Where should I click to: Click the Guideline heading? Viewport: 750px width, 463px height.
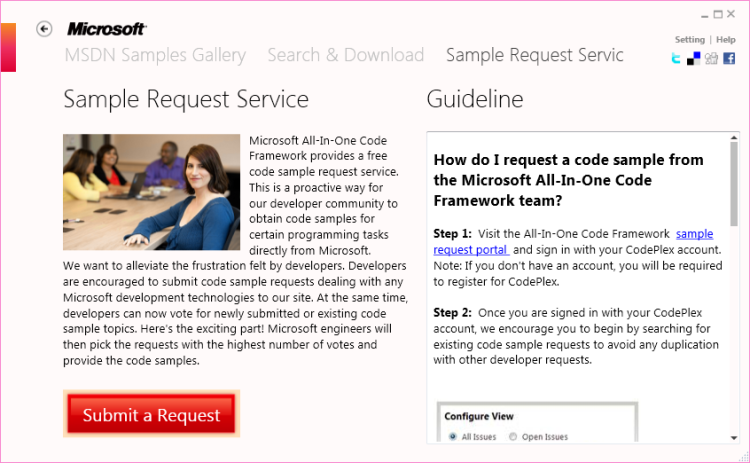click(474, 99)
